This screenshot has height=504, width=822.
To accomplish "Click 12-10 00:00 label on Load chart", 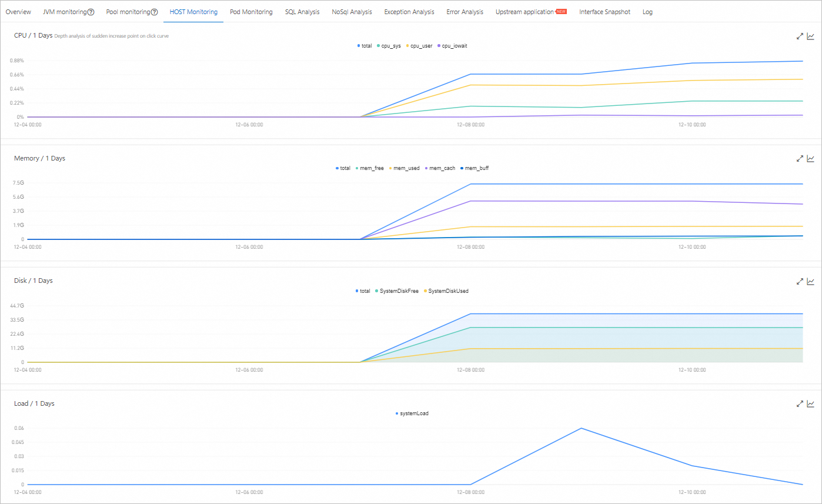I will 692,492.
